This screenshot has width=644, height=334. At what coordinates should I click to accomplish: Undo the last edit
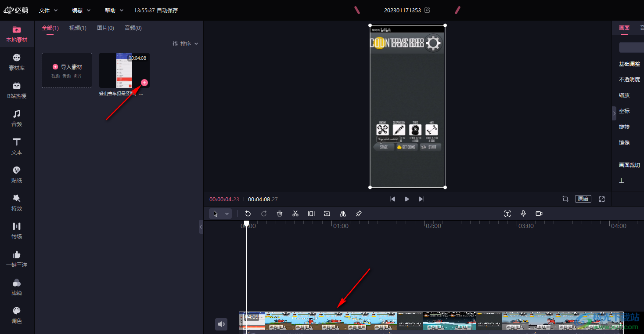pos(248,214)
